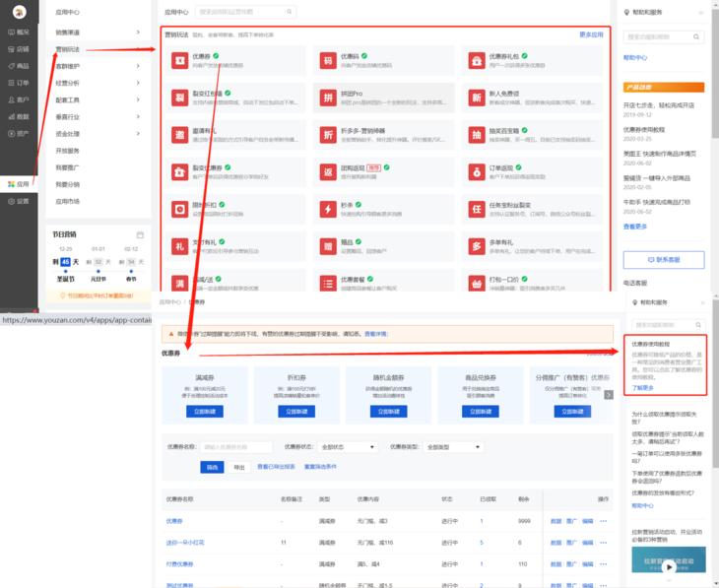
Task: Open the 查看更多 product news link
Action: click(x=635, y=227)
